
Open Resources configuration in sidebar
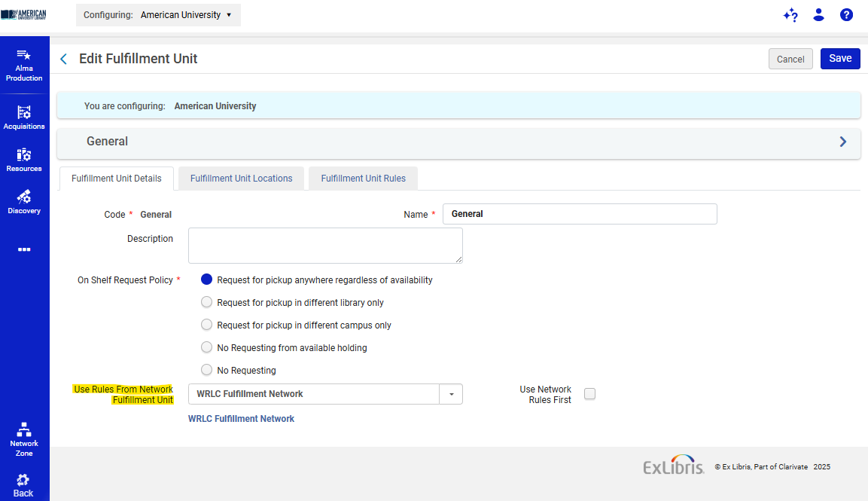point(24,154)
